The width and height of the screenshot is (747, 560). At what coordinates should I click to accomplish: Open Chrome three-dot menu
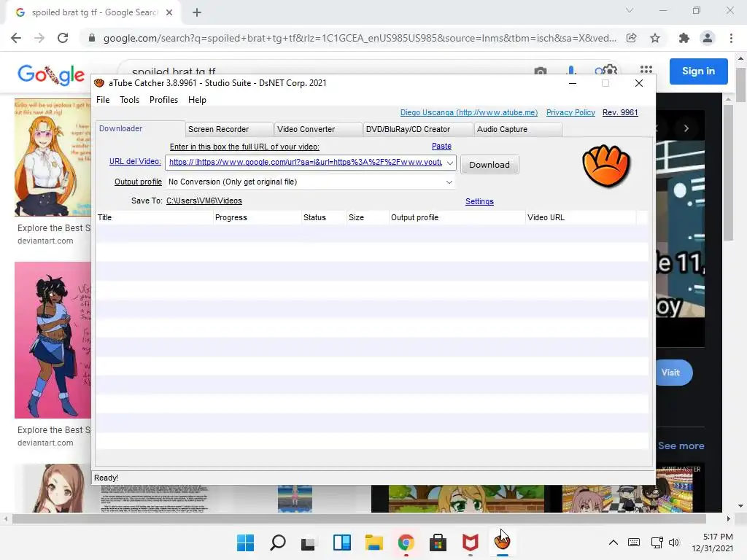click(x=731, y=38)
